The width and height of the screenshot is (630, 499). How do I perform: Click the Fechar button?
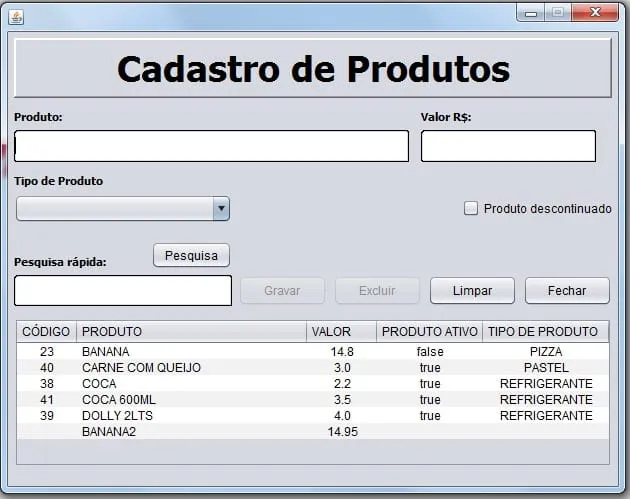click(567, 290)
